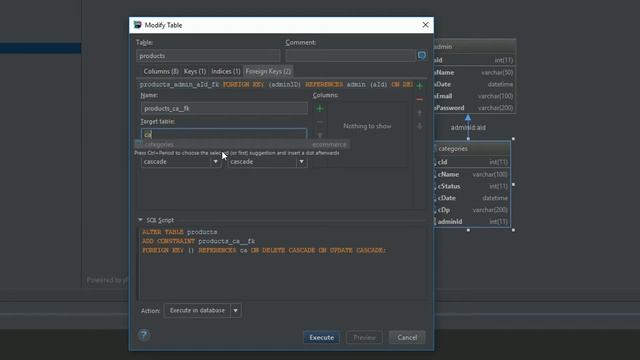
Task: Remove selected foreign key with red minus
Action: 420,99
